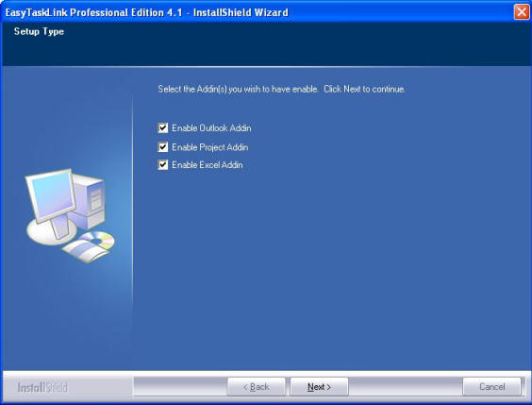The image size is (532, 405).
Task: Disable the Enable Excel Addin checkbox
Action: (163, 165)
